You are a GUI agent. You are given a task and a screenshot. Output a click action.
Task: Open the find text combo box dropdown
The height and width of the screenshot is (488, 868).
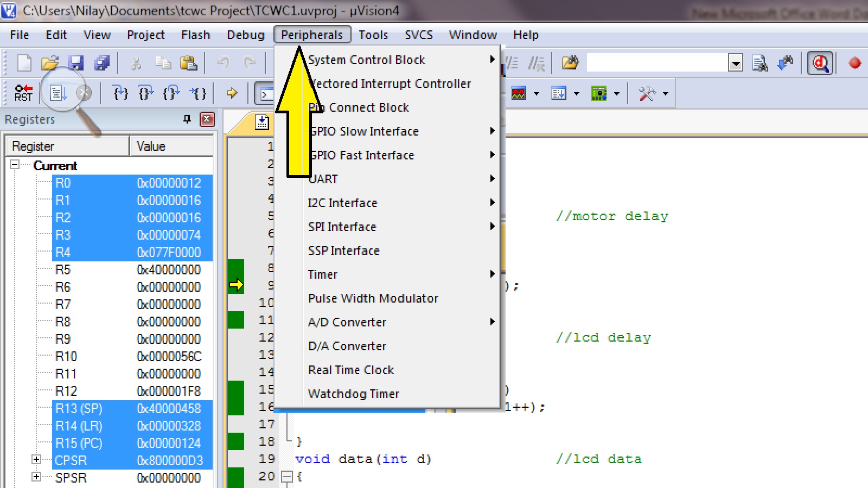[x=736, y=63]
